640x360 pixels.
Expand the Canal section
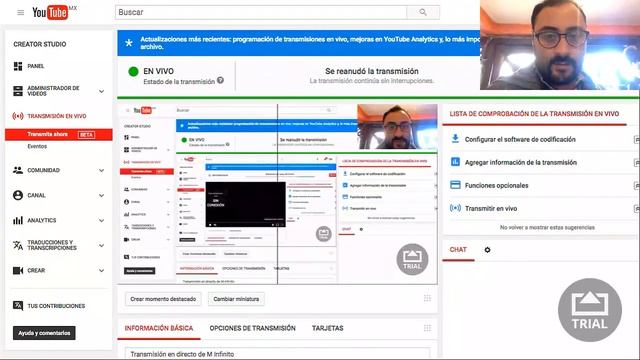click(102, 196)
